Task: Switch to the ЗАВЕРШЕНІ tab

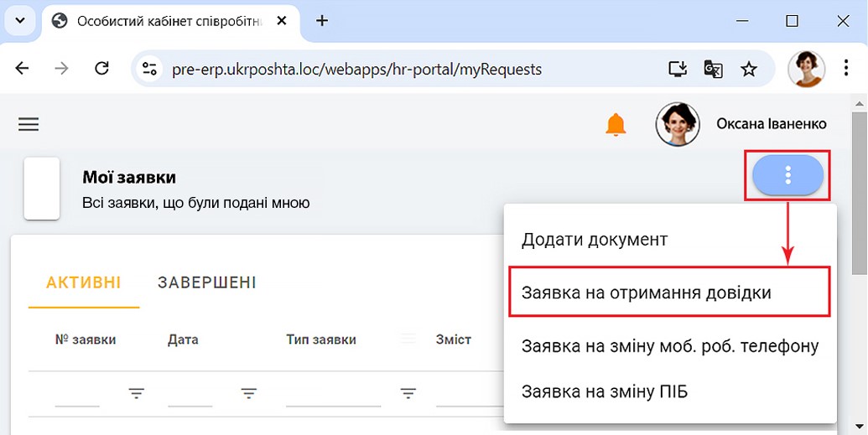Action: pyautogui.click(x=206, y=282)
